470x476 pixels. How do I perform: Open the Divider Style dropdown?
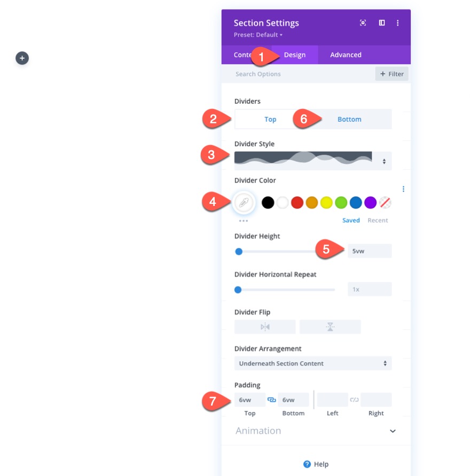[x=313, y=161]
